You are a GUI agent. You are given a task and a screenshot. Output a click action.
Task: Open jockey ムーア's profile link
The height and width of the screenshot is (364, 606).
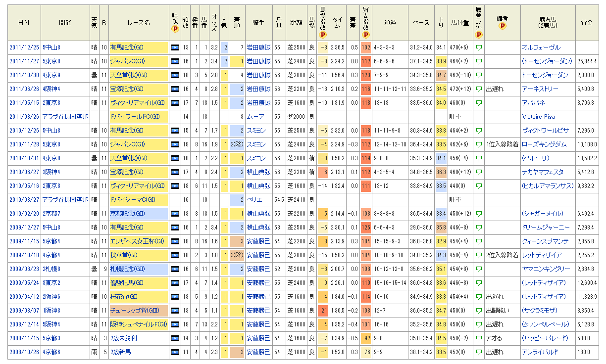pyautogui.click(x=254, y=117)
